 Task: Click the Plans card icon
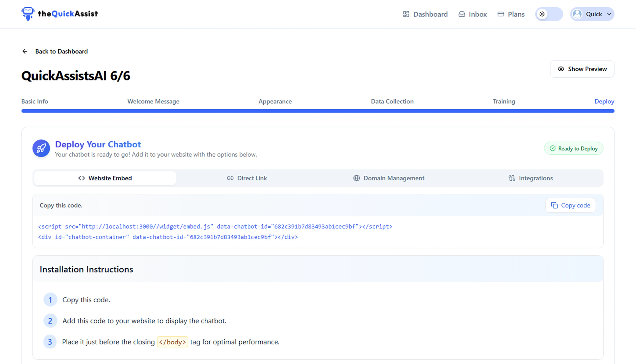(x=501, y=14)
